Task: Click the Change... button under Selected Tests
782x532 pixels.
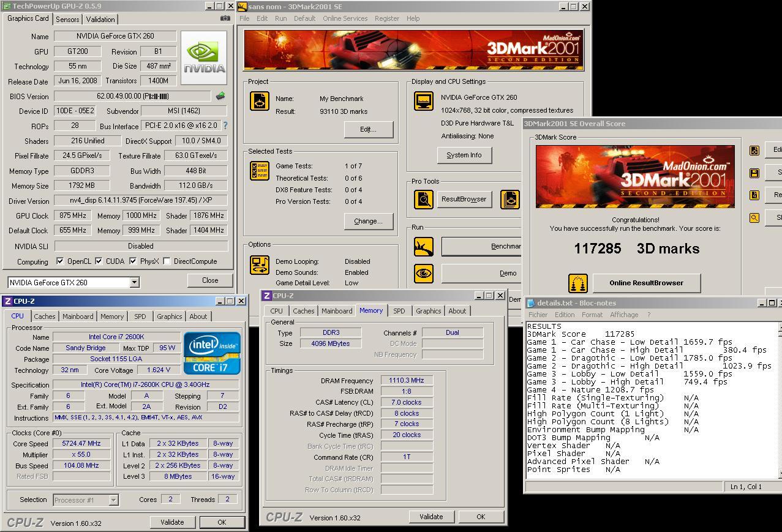Action: (x=368, y=221)
